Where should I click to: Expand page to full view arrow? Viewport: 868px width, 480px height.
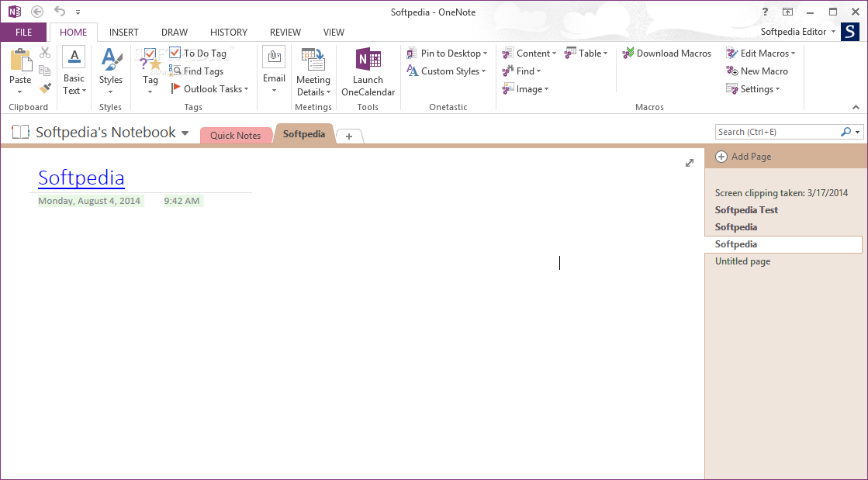pos(689,163)
